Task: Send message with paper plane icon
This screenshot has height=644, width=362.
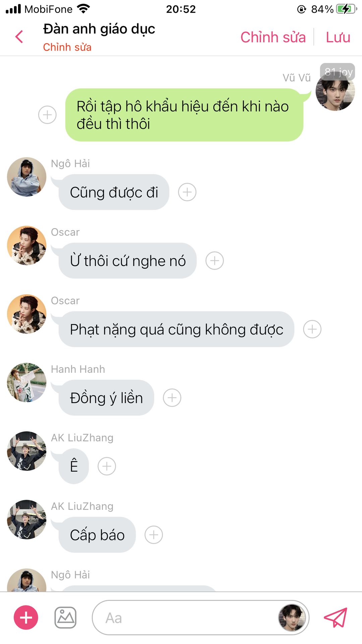Action: [336, 618]
